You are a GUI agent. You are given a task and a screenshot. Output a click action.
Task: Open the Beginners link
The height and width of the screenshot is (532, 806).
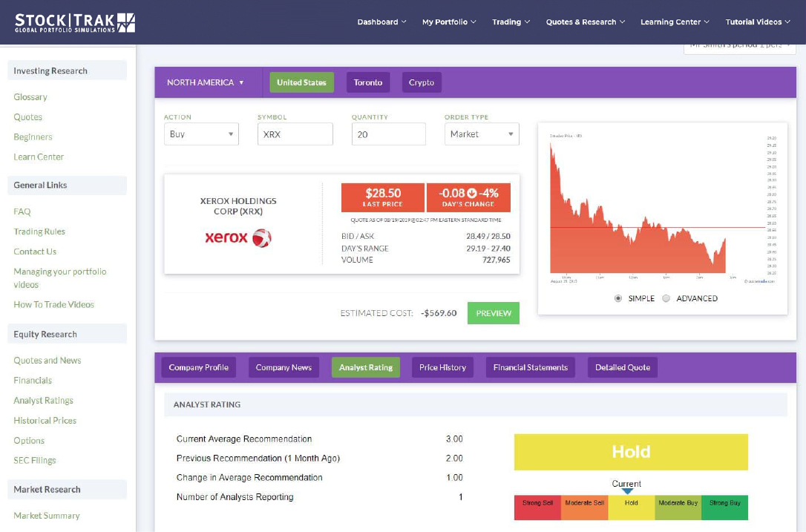(x=33, y=137)
